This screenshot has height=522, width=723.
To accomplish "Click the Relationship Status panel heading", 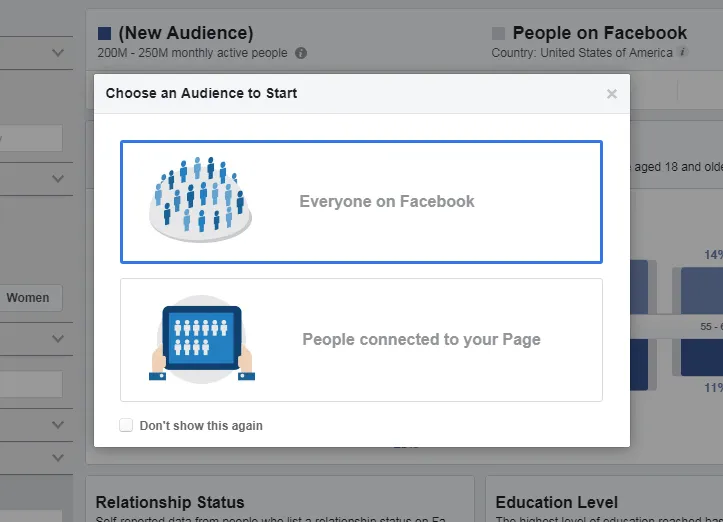I will (x=170, y=502).
